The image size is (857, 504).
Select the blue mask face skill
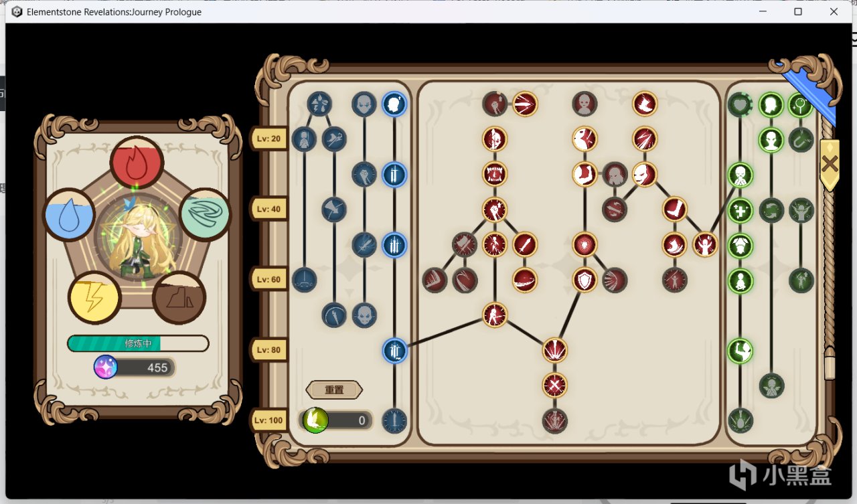click(x=364, y=315)
